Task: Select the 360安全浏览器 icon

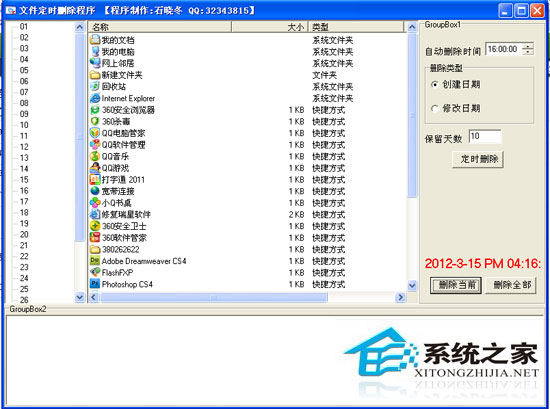Action: point(95,109)
